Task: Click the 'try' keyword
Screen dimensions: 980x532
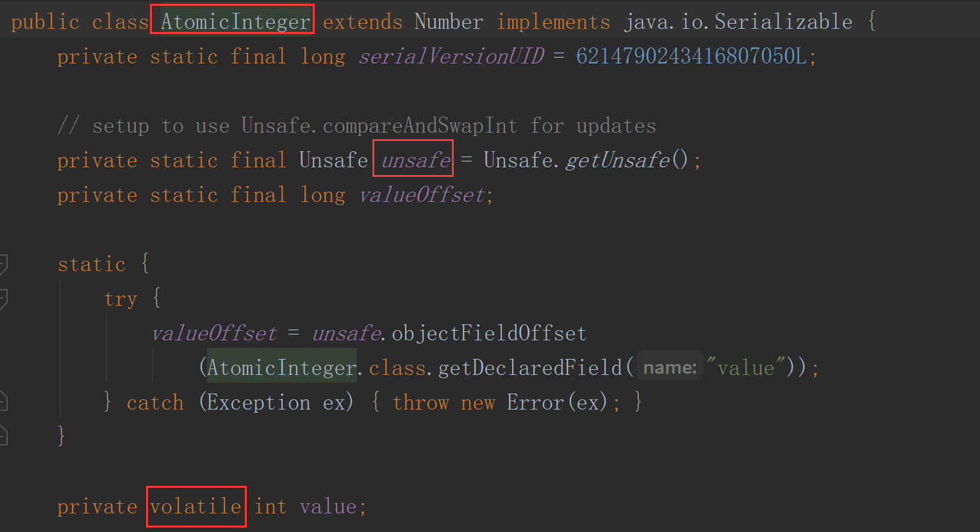Action: (x=120, y=299)
